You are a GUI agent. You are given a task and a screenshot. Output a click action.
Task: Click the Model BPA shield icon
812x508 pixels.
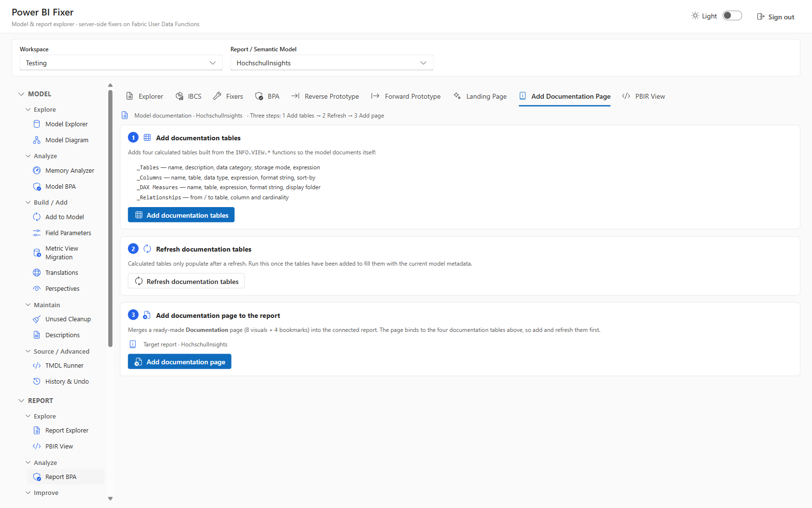tap(37, 186)
